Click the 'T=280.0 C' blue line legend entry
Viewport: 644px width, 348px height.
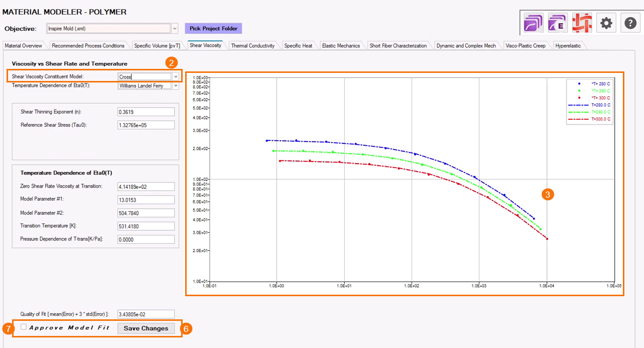click(x=589, y=105)
